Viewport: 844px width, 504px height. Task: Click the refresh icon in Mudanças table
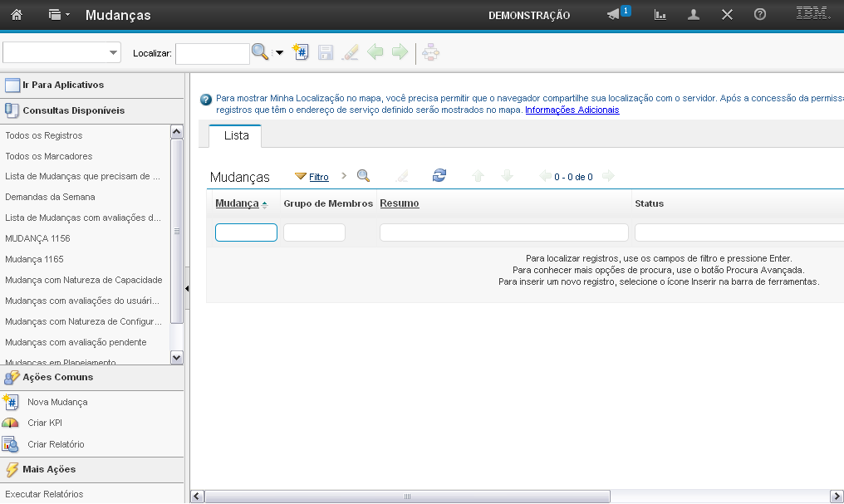(x=439, y=176)
